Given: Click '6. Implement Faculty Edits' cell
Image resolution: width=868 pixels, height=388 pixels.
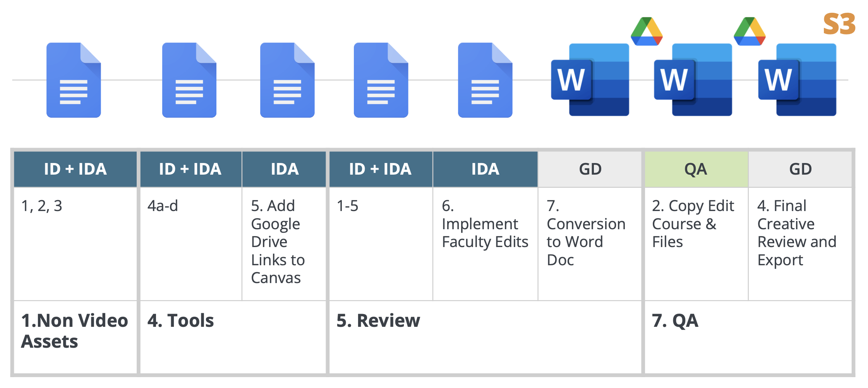Looking at the screenshot, I should pyautogui.click(x=485, y=244).
